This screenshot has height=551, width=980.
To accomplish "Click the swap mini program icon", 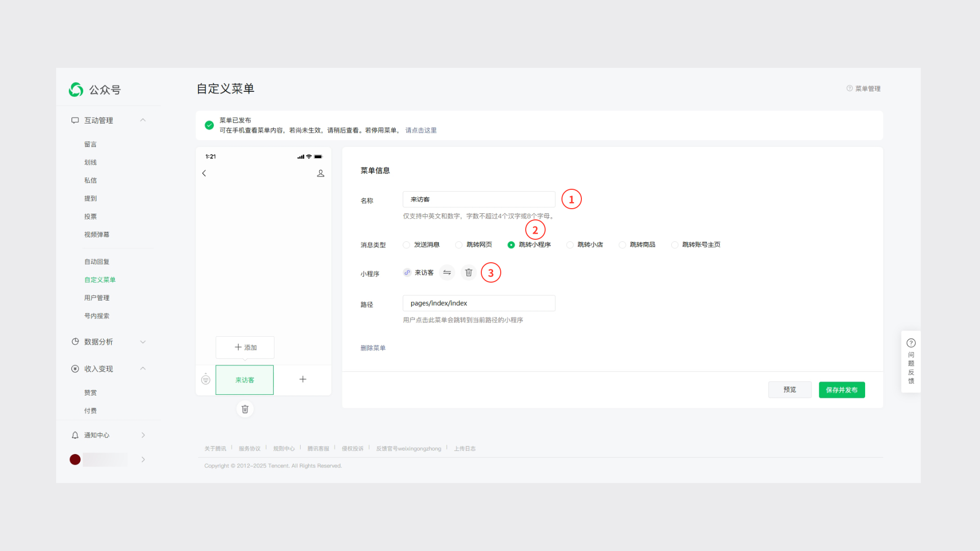I will tap(447, 272).
